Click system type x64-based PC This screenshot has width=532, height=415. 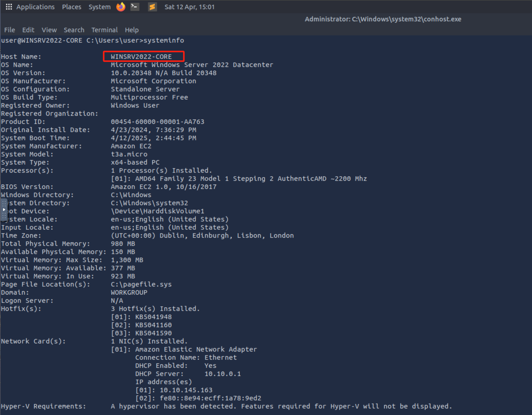click(x=135, y=162)
